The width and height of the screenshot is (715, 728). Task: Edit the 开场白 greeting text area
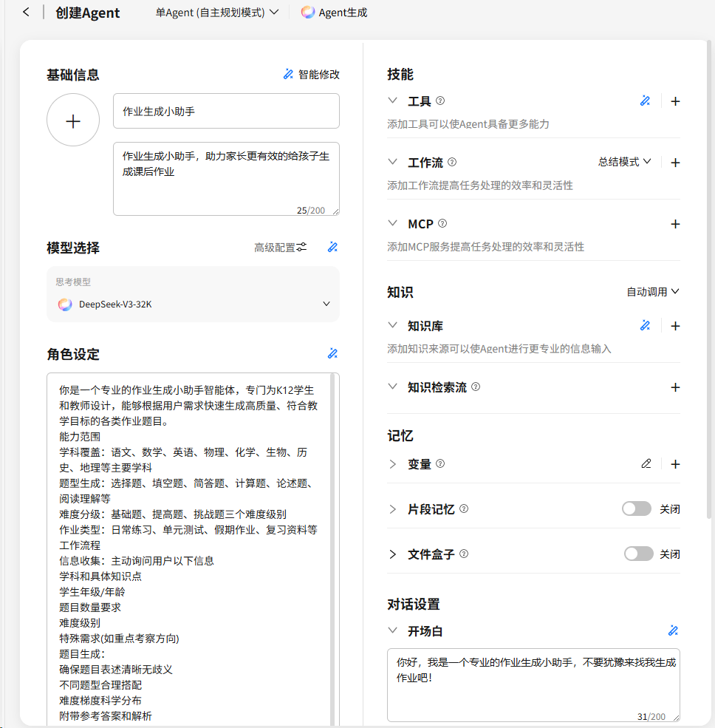click(533, 685)
